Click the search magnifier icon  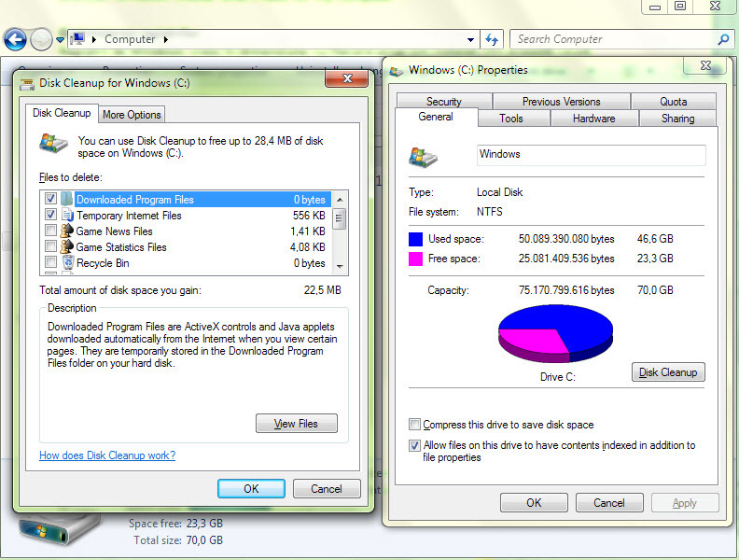coord(723,39)
